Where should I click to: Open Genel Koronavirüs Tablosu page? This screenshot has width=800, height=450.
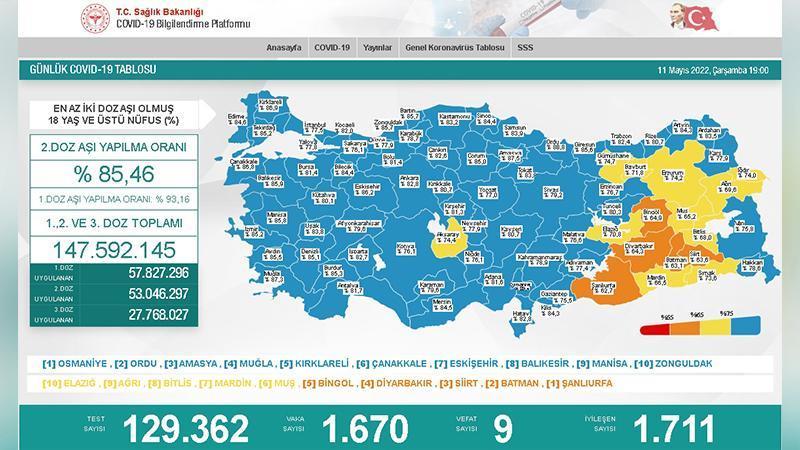(455, 47)
